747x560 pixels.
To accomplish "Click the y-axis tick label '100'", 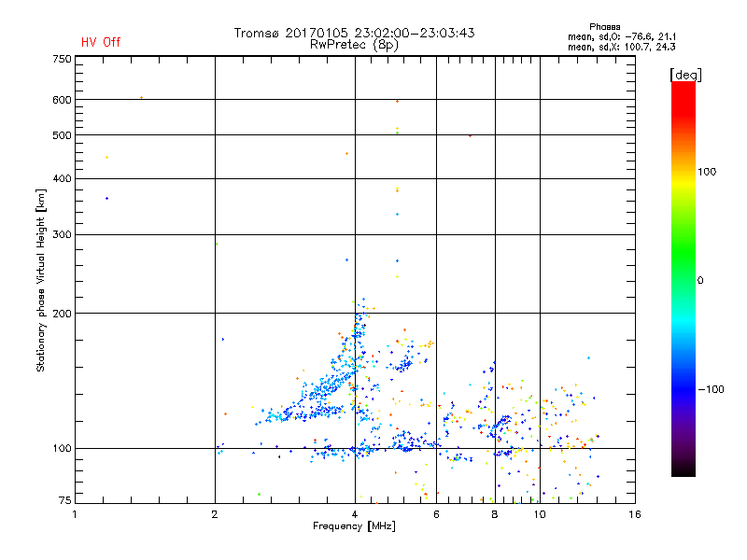I will 62,449.
